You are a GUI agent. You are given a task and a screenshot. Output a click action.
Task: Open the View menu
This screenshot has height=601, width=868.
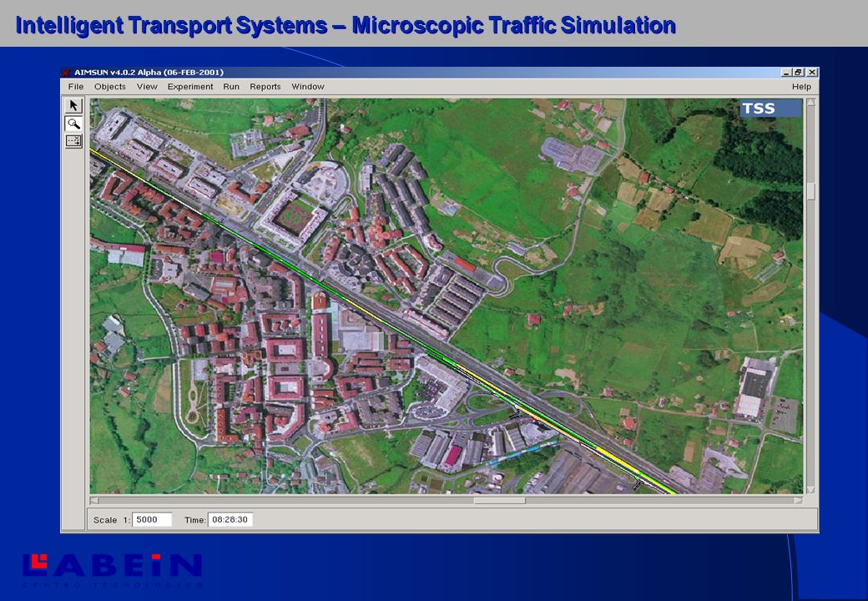tap(147, 86)
